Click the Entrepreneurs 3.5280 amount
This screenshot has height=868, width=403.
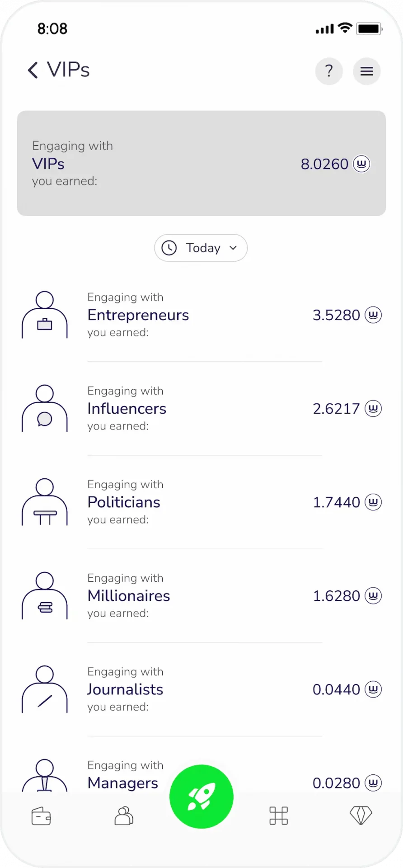[337, 315]
